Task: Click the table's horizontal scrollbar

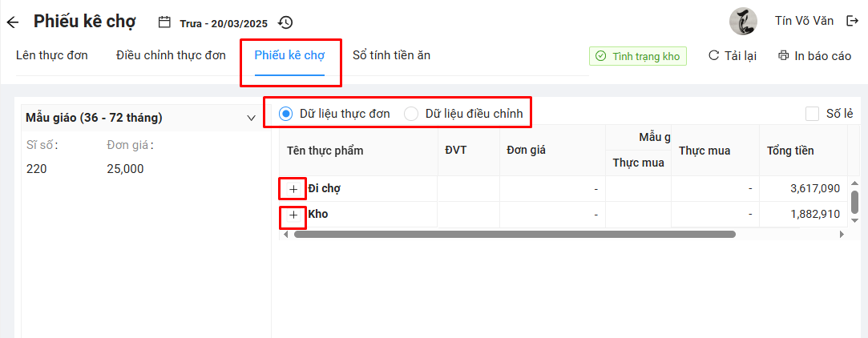Action: coord(514,235)
